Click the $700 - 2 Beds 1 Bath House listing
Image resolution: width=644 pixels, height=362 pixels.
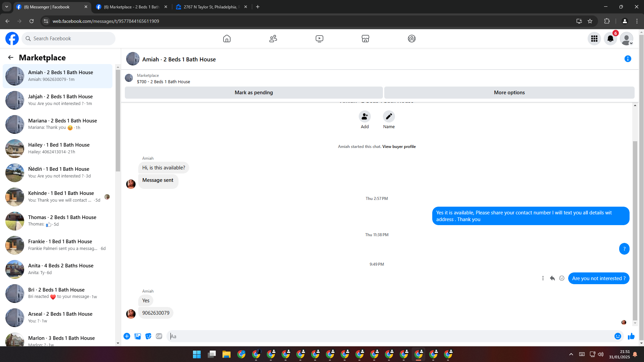click(x=163, y=82)
